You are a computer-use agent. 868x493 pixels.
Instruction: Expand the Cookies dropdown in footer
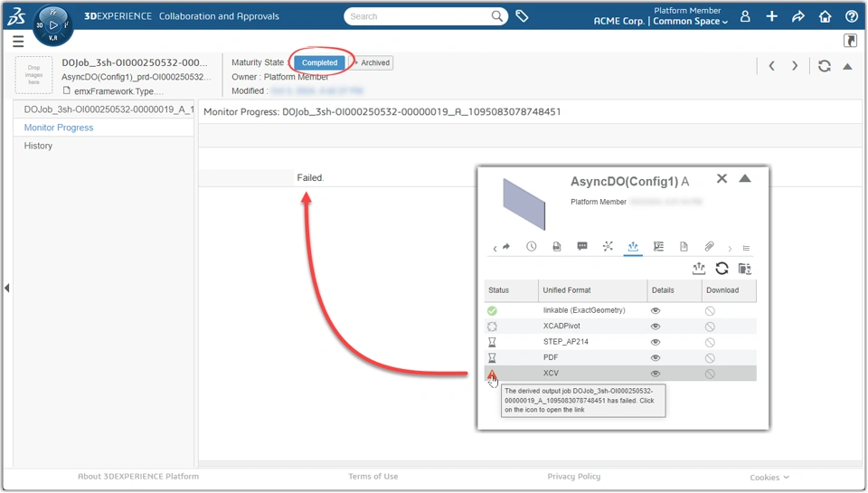769,478
